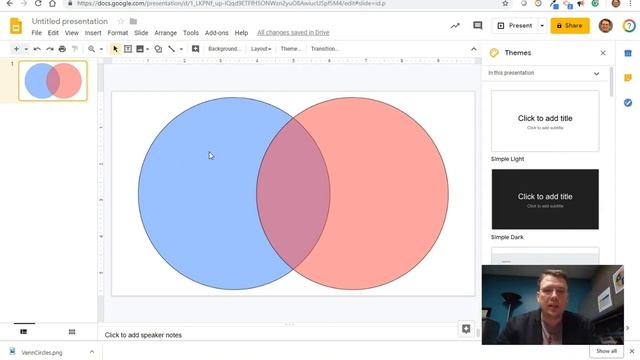Start presentation with Present button

(x=515, y=26)
